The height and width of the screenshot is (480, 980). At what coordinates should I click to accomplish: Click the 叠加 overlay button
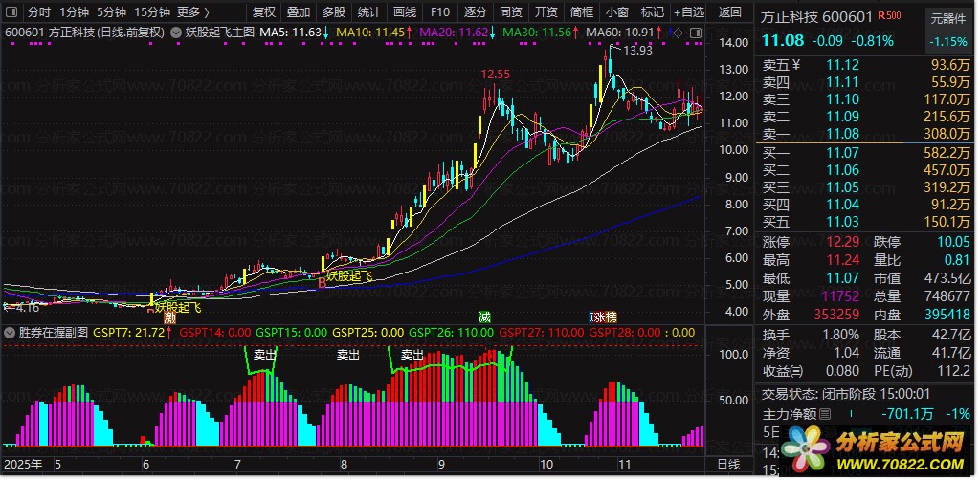click(x=299, y=11)
